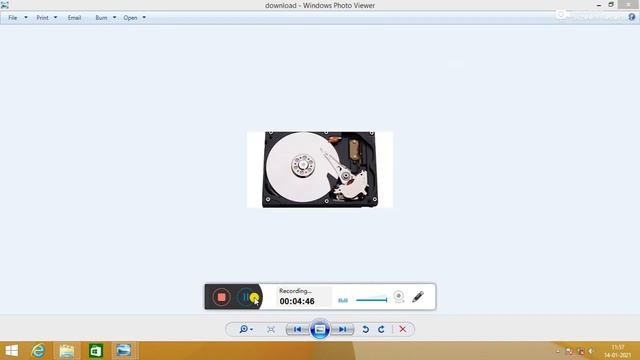
Task: Open the Burn menu
Action: tap(101, 18)
